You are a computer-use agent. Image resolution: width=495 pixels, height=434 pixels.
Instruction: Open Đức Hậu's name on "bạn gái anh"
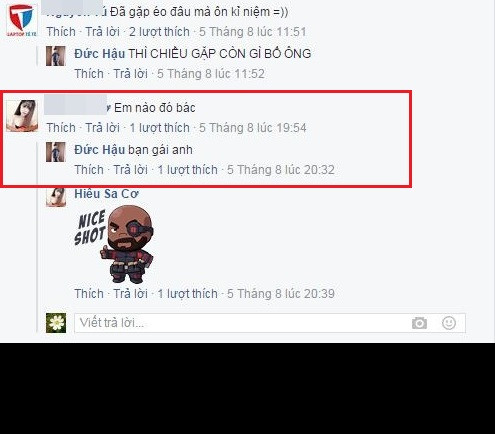point(99,150)
